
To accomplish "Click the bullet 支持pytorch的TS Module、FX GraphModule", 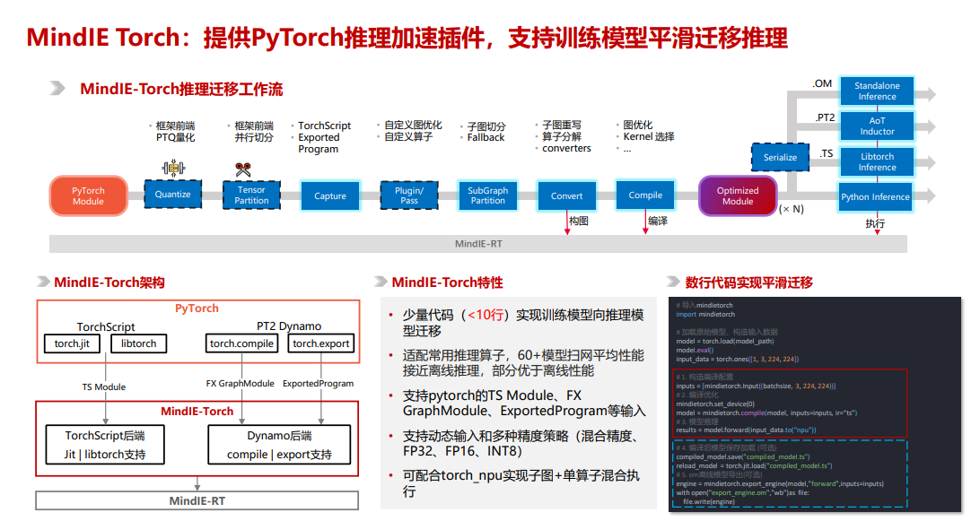I will (524, 403).
